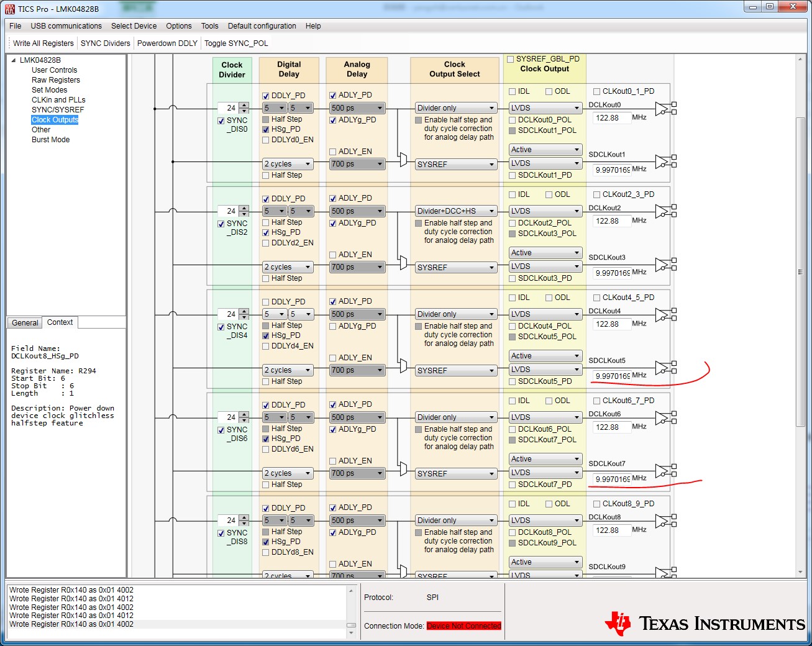Toggle the SDCLKout1_PD checkbox

[x=512, y=175]
